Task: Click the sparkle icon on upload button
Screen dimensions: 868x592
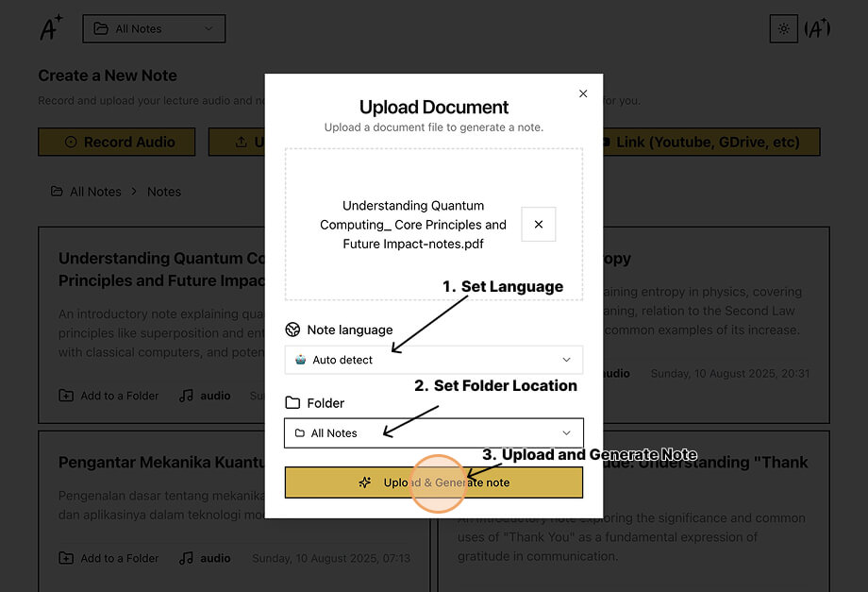Action: point(365,482)
